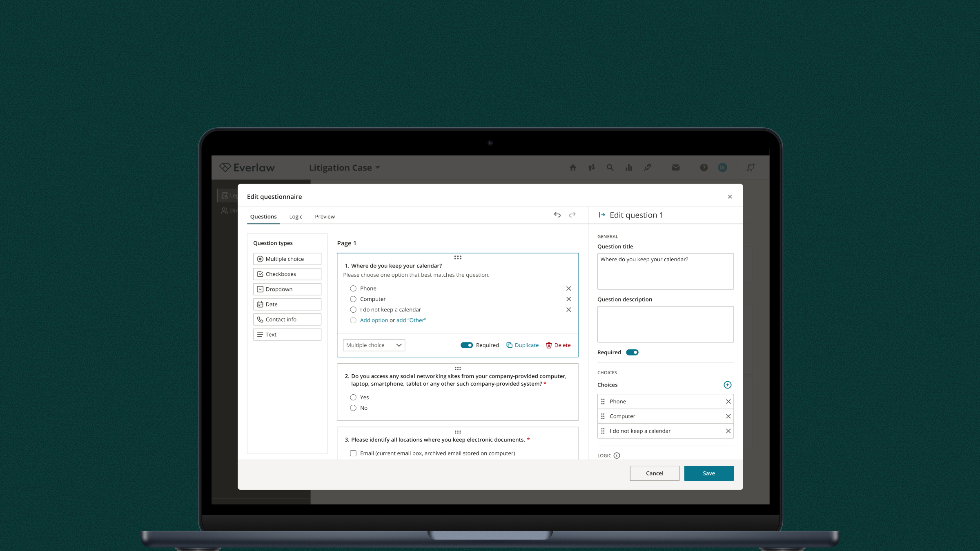Viewport: 980px width, 551px height.
Task: Click the Help question mark icon
Action: 704,167
